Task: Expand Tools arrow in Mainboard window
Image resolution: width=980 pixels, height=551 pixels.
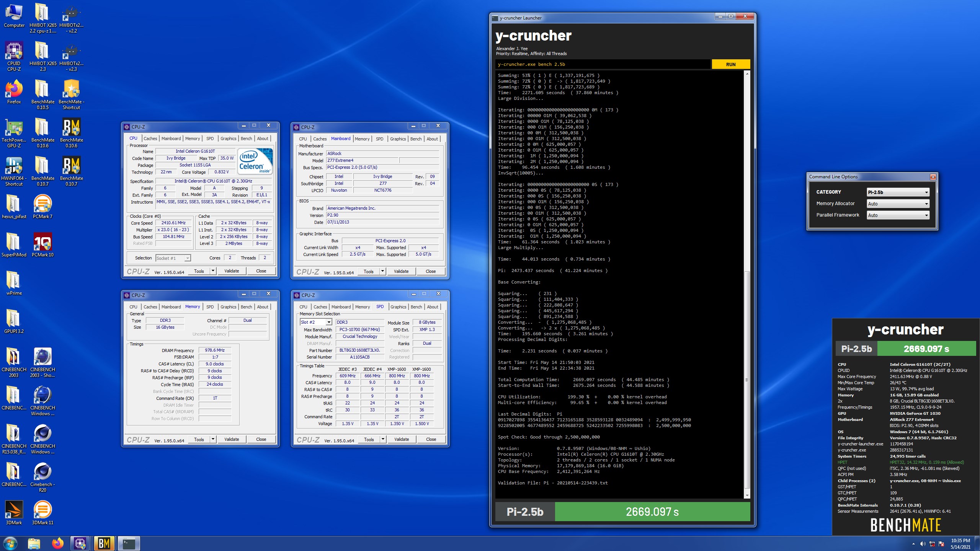Action: tap(382, 271)
